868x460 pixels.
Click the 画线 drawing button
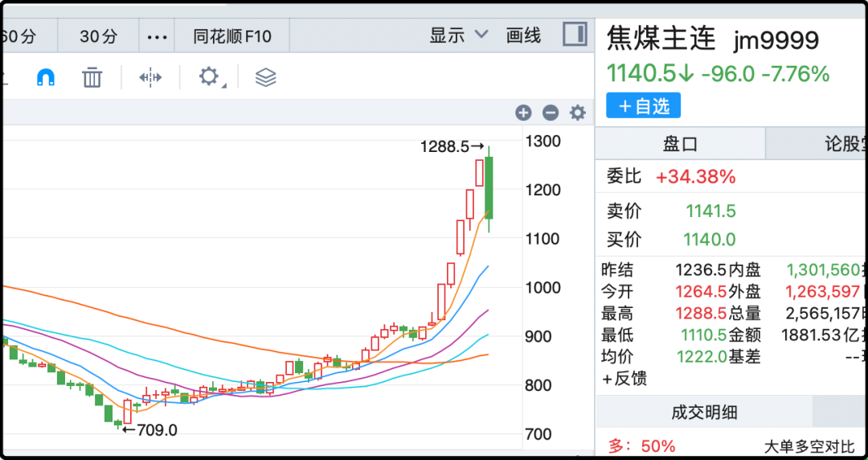(x=523, y=35)
